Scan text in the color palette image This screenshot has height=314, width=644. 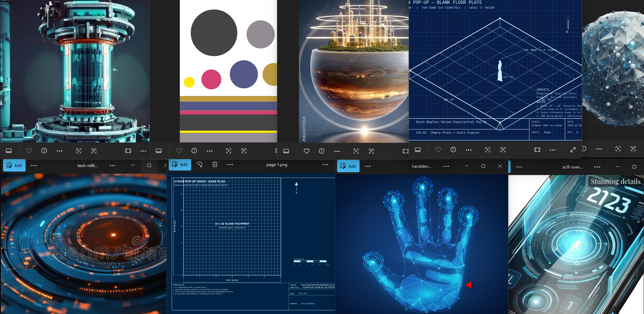[x=244, y=151]
